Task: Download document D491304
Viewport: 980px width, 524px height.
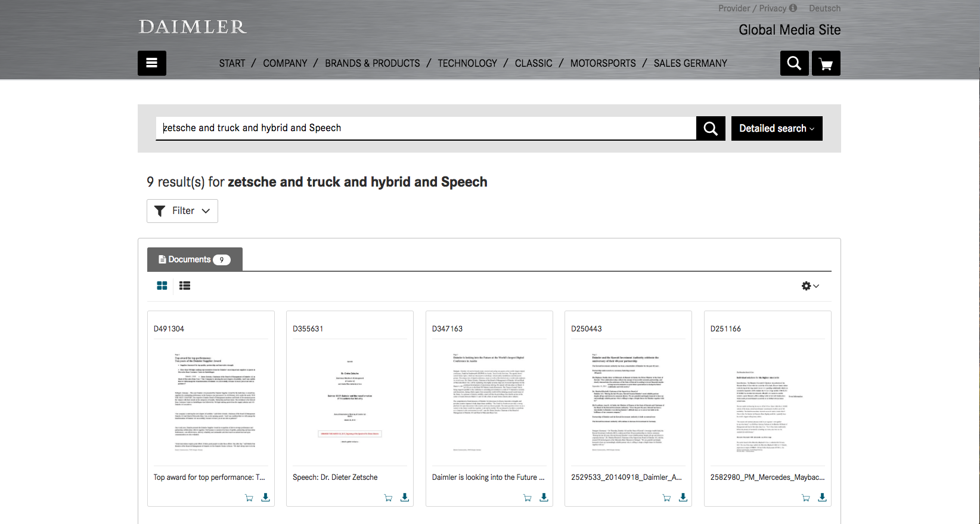Action: (x=266, y=497)
